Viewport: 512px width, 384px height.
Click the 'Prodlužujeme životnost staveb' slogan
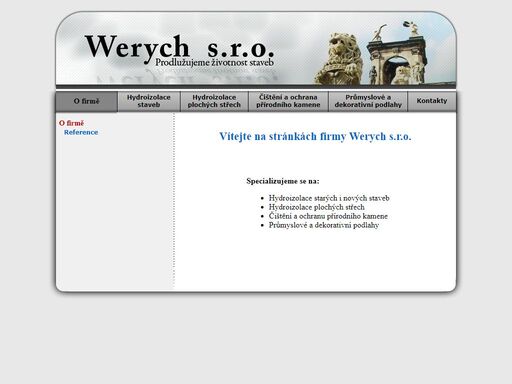[x=214, y=63]
